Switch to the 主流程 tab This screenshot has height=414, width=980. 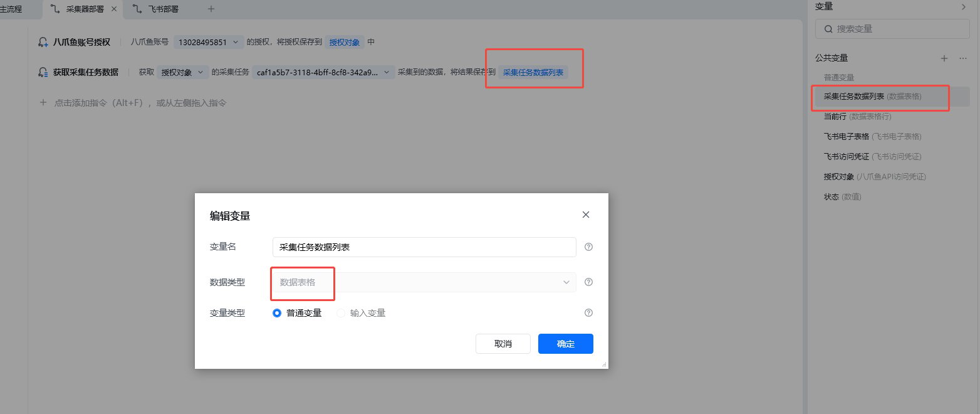[11, 9]
